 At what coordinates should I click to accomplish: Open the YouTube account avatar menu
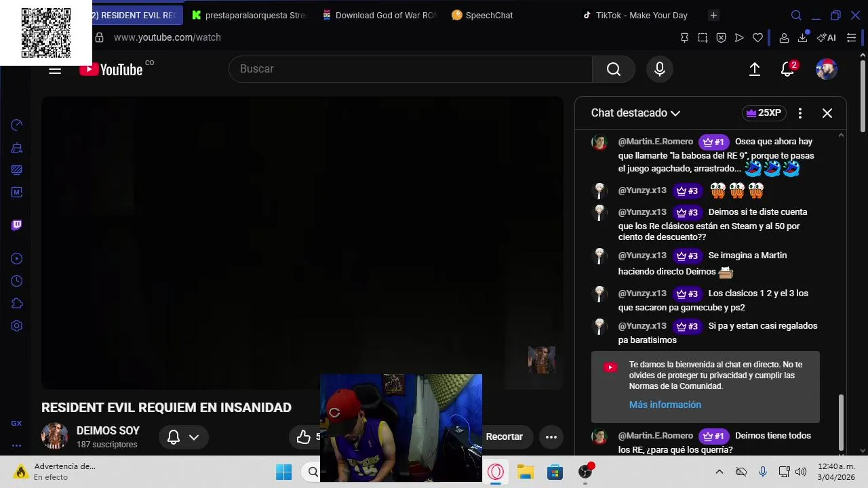pos(826,69)
